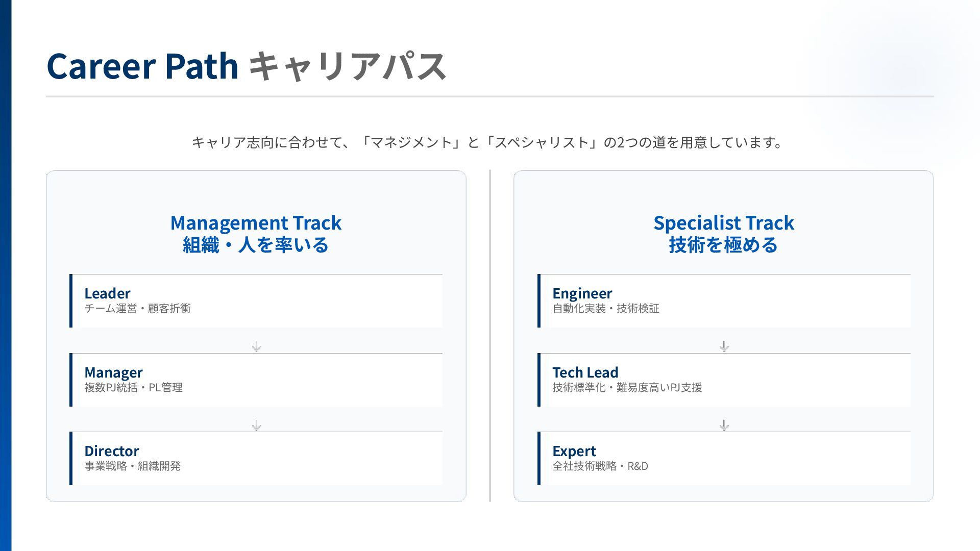Select the Expert role card
Image resolution: width=980 pixels, height=551 pixels.
[724, 458]
